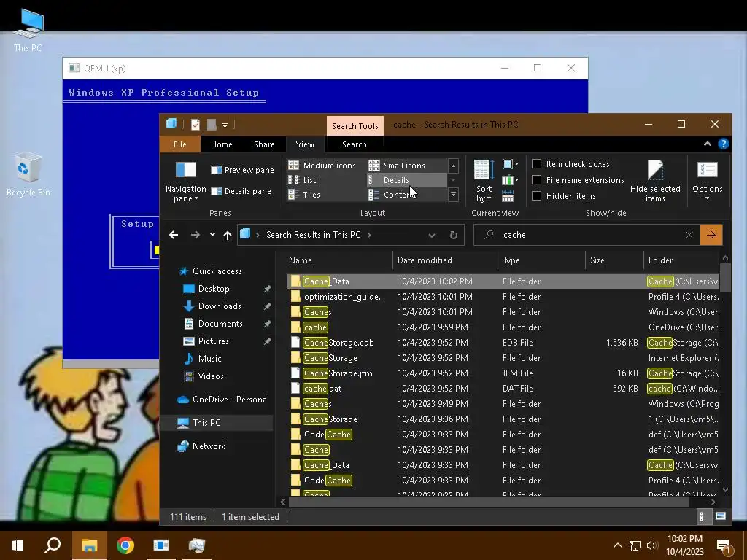Screen dimensions: 747x560
Task: Switch to the Home ribbon tab
Action: tap(222, 144)
